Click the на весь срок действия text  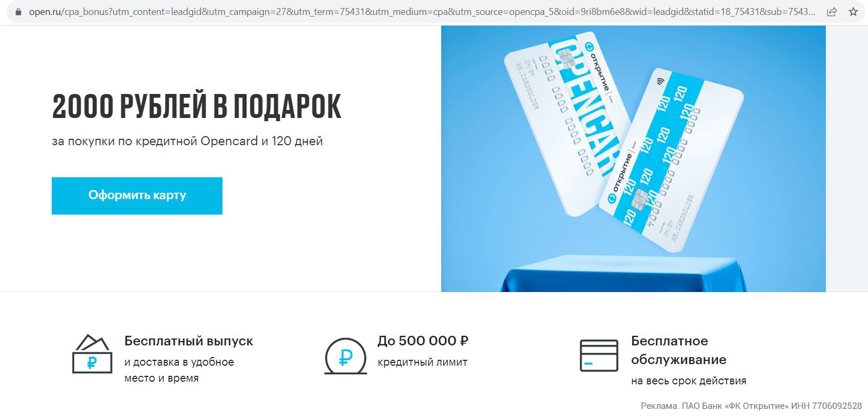click(x=689, y=381)
